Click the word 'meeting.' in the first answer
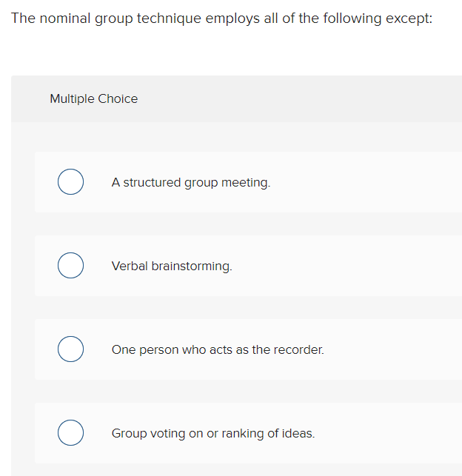Viewport: 462px width, 476px height. click(246, 182)
